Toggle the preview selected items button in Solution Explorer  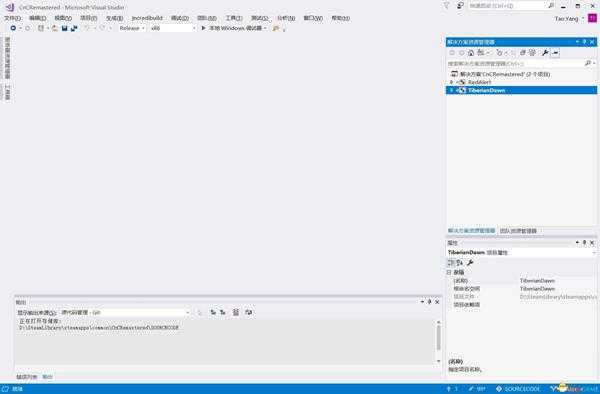[555, 53]
